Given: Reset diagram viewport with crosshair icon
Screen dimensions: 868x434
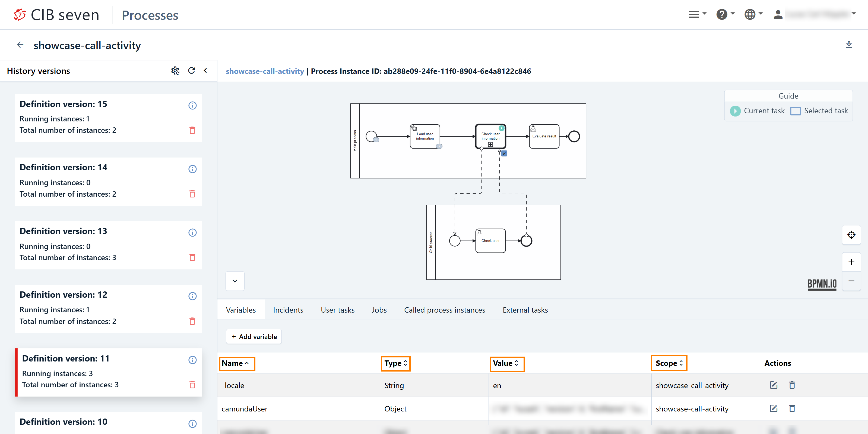Looking at the screenshot, I should (851, 235).
